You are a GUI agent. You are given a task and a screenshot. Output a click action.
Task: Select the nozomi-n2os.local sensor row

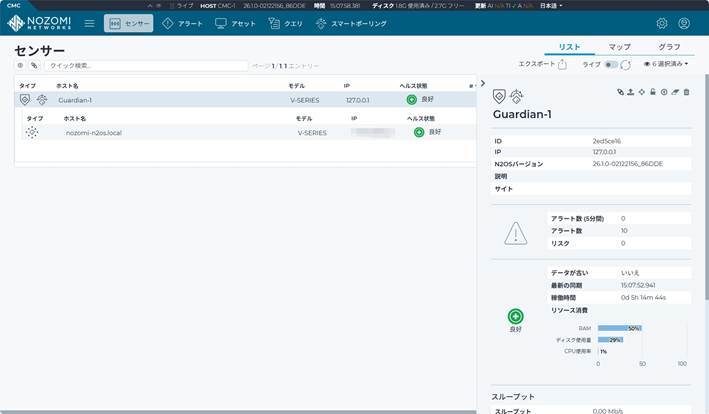click(94, 132)
